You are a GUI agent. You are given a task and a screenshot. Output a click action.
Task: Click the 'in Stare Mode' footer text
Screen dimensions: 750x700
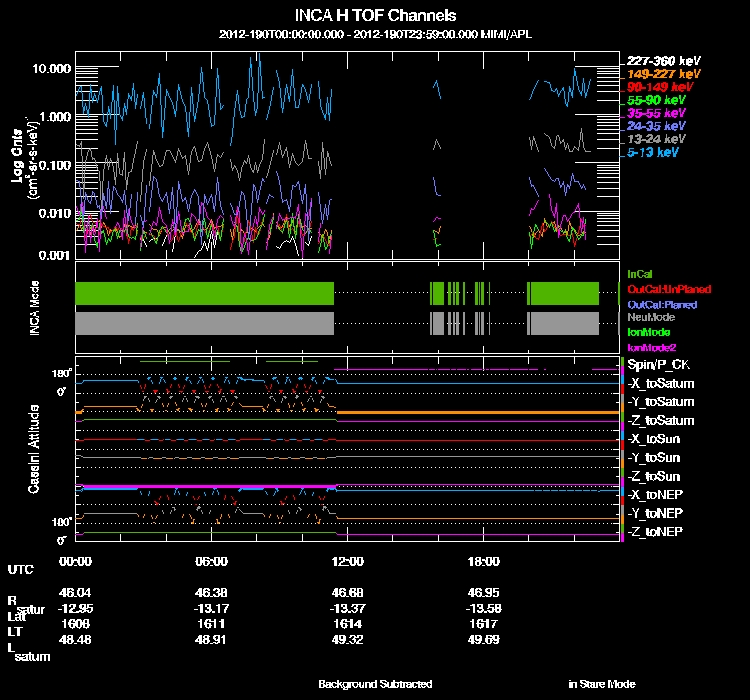(601, 684)
